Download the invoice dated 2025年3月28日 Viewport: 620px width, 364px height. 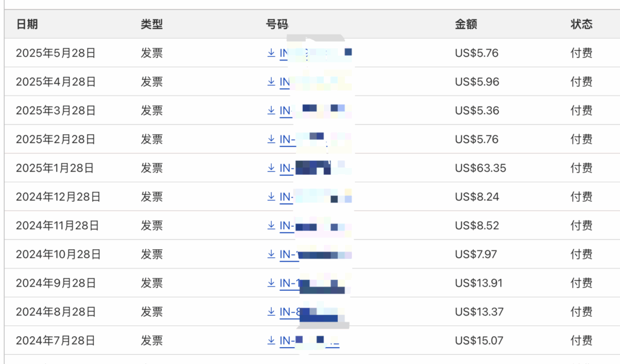(271, 111)
